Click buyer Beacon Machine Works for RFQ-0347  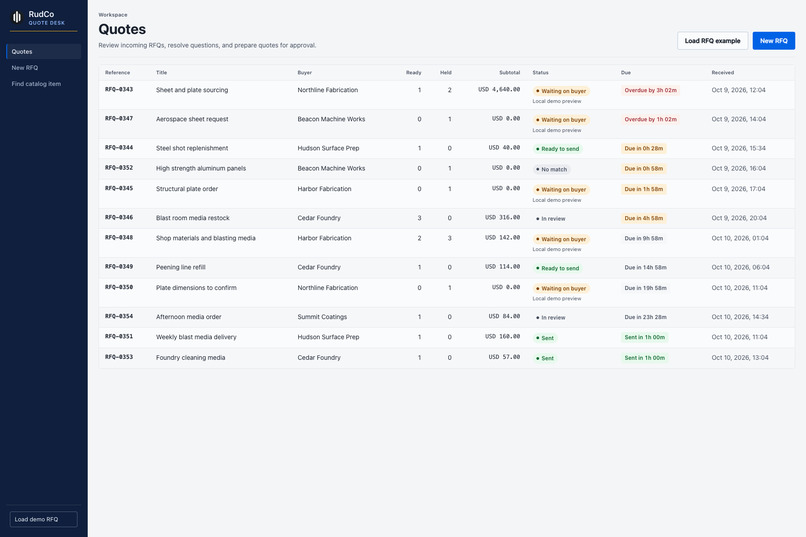click(331, 119)
